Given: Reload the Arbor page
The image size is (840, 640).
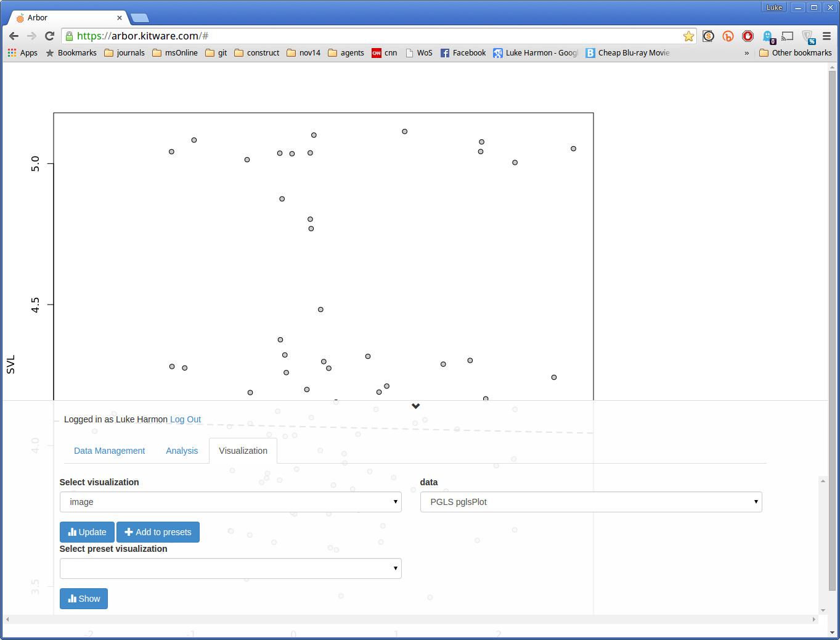Looking at the screenshot, I should pyautogui.click(x=50, y=36).
